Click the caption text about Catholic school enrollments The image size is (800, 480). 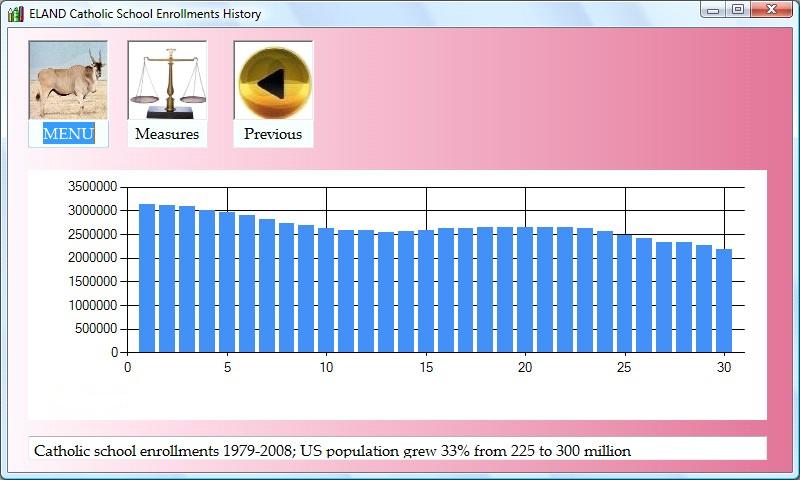[x=333, y=451]
